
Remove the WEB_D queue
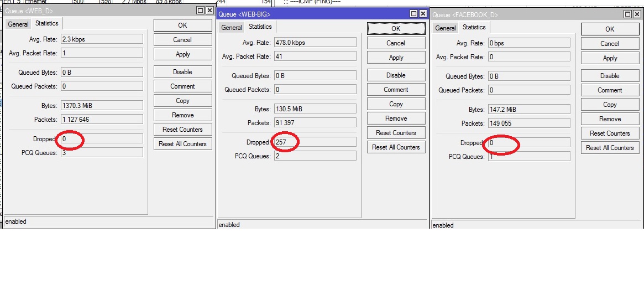183,115
